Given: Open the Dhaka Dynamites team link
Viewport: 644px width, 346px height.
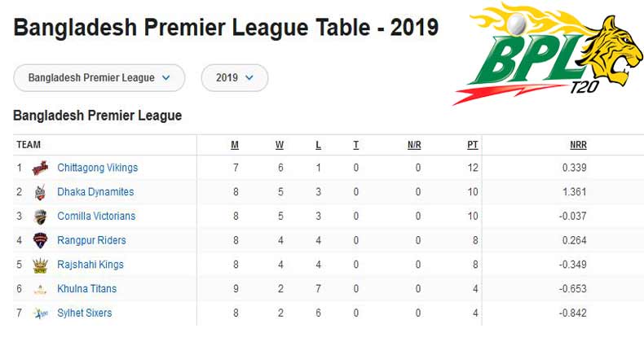Looking at the screenshot, I should pyautogui.click(x=95, y=193).
